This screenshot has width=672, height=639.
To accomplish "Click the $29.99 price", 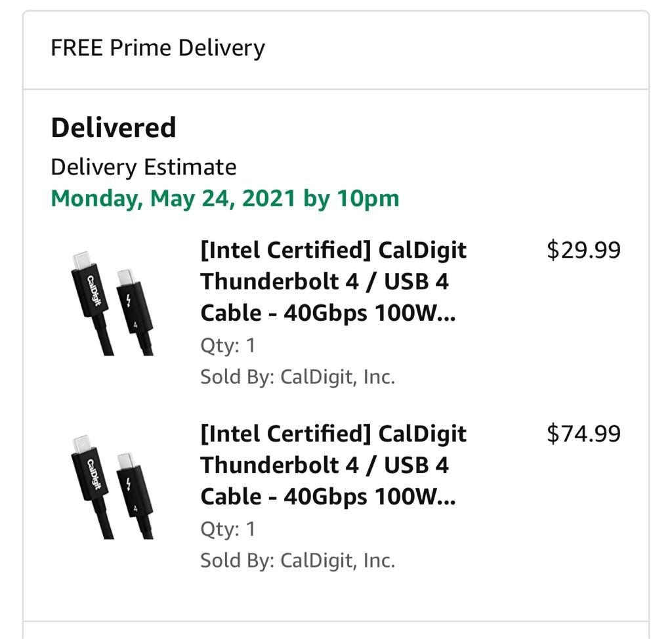I will (583, 250).
